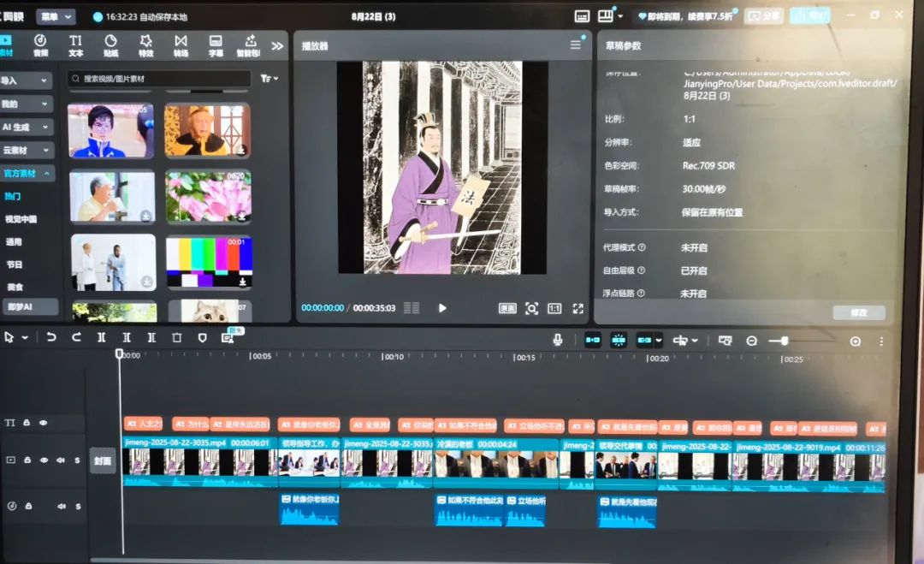
Task: Expand the 我的 (Mine) section
Action: click(25, 104)
